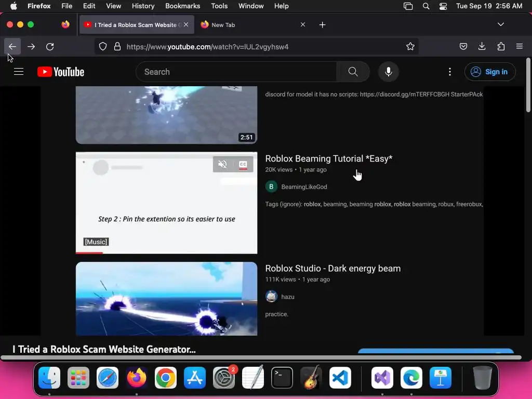Play the Beaming Tutorial preview thumbnail

click(166, 203)
